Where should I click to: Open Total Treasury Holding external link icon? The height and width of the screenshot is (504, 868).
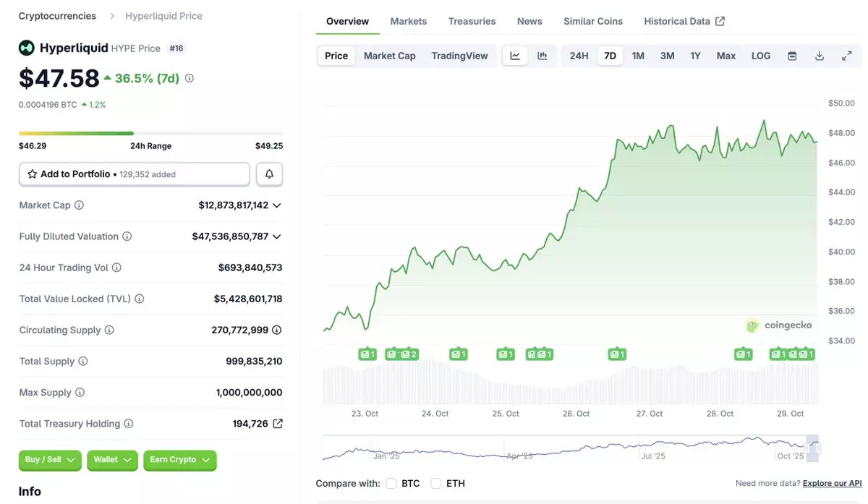(x=278, y=424)
